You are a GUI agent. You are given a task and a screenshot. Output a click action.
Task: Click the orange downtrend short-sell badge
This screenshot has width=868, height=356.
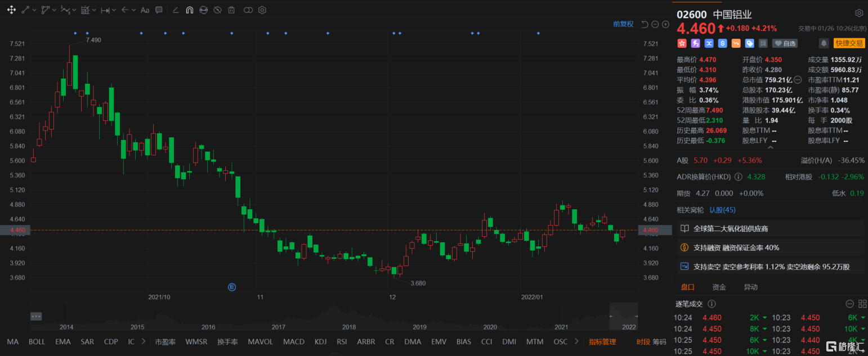pyautogui.click(x=736, y=43)
